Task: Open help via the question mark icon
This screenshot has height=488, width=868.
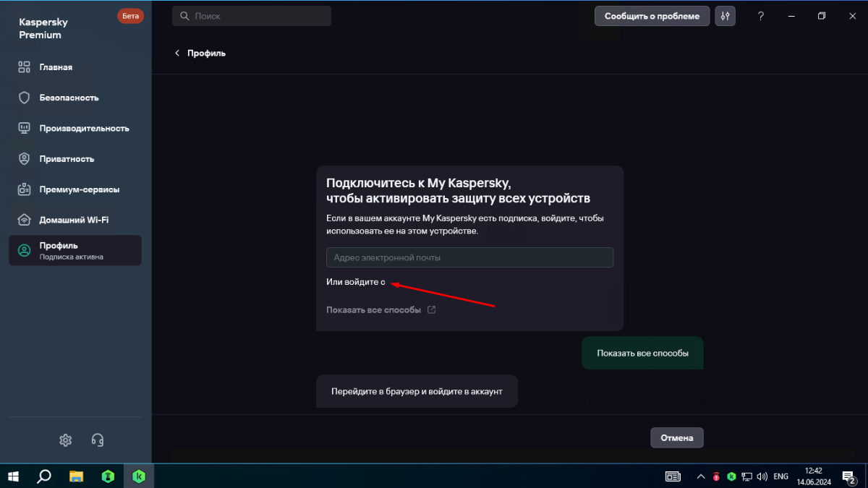Action: click(761, 16)
